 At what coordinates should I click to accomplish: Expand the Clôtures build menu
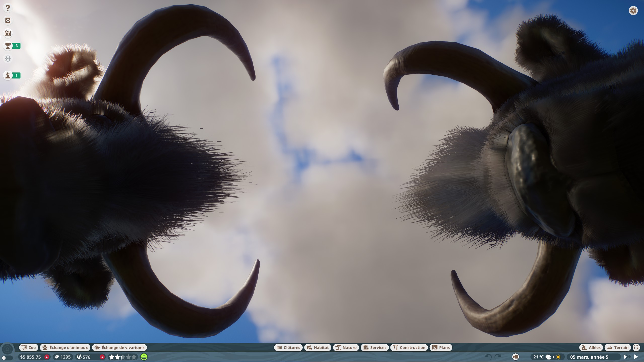click(288, 348)
